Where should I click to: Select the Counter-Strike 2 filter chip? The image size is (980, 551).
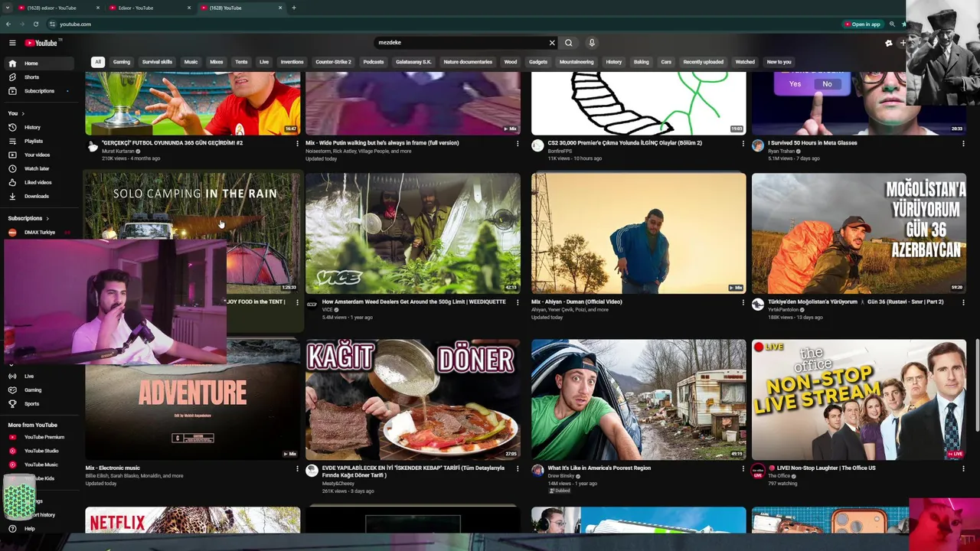(x=333, y=62)
